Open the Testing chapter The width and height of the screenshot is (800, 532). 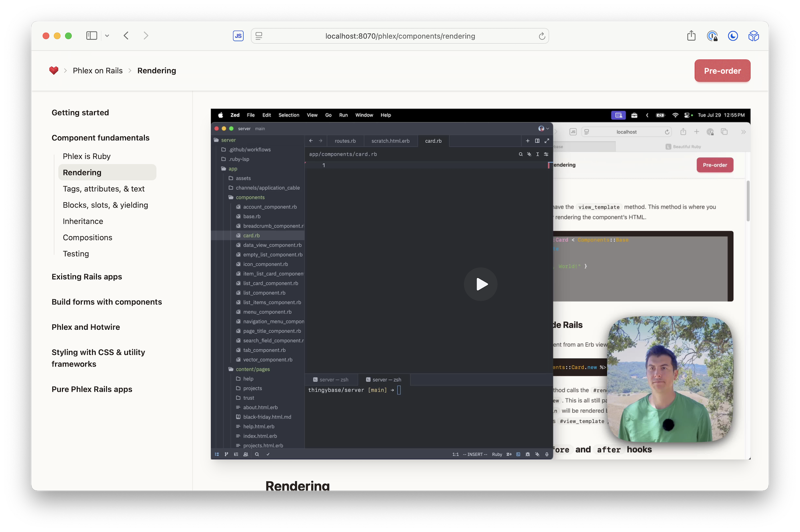(76, 254)
